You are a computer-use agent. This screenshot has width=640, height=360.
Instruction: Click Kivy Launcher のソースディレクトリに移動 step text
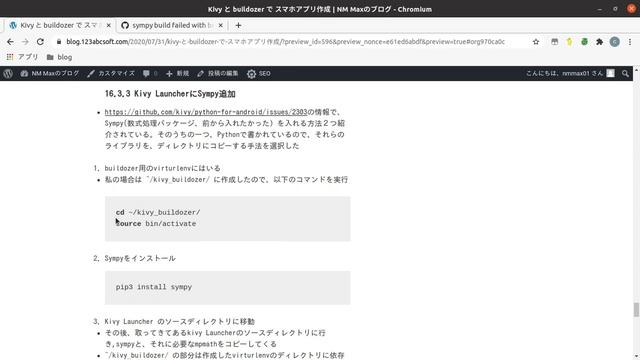[180, 322]
